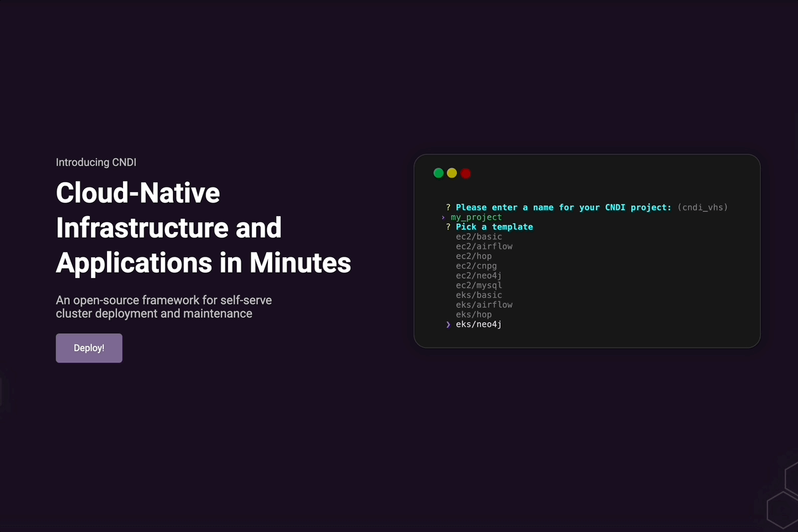Select the eks/airflow template line
798x532 pixels.
tap(484, 305)
